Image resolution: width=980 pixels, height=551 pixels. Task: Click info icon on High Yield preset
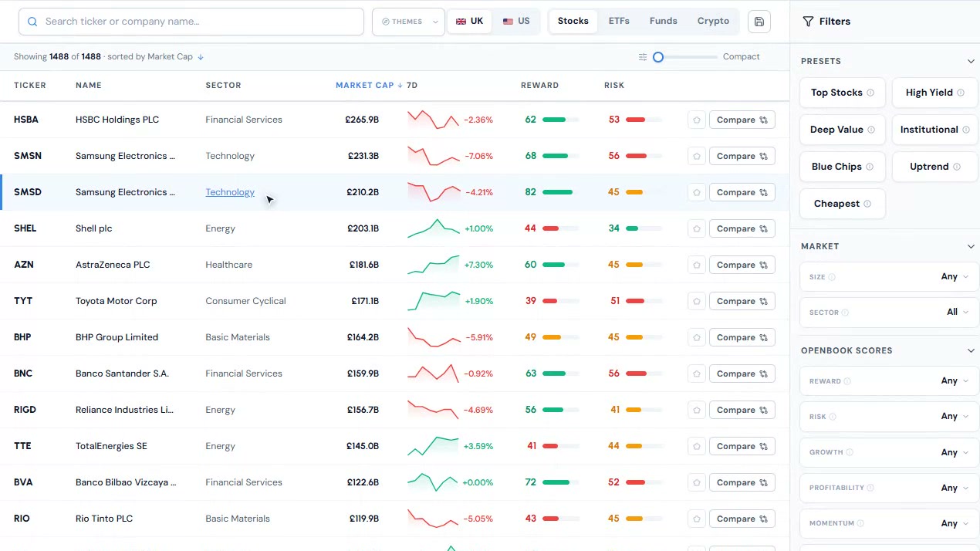961,93
